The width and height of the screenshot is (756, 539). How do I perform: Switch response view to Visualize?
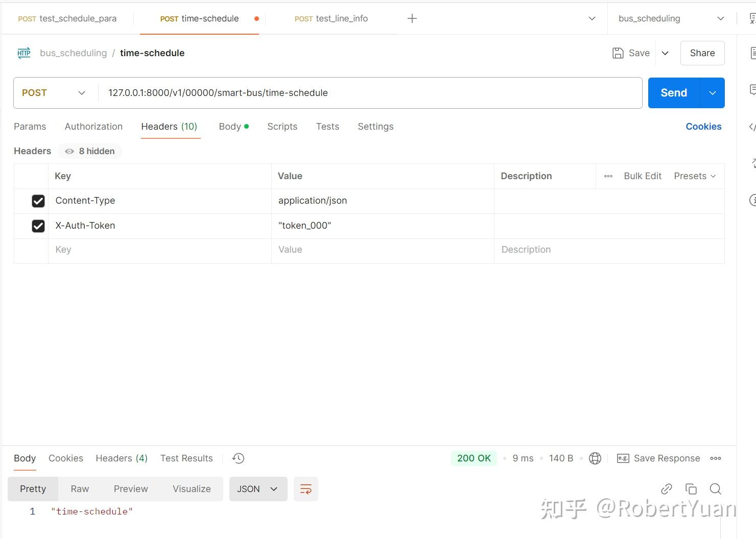192,489
